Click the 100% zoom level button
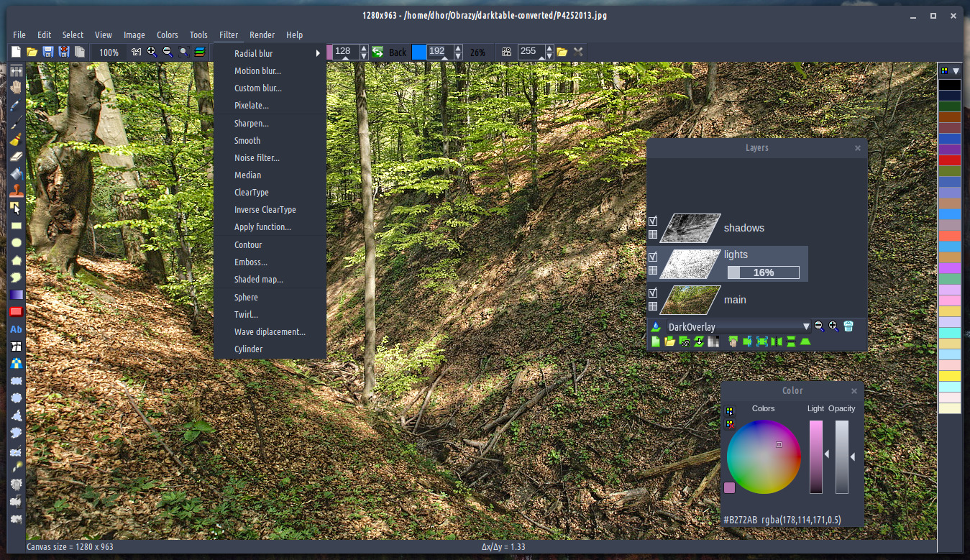This screenshot has height=560, width=970. click(109, 52)
